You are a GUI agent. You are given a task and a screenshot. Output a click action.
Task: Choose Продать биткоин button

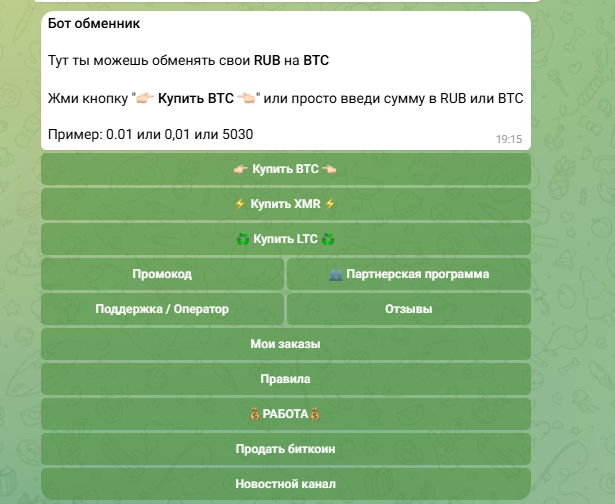point(286,449)
